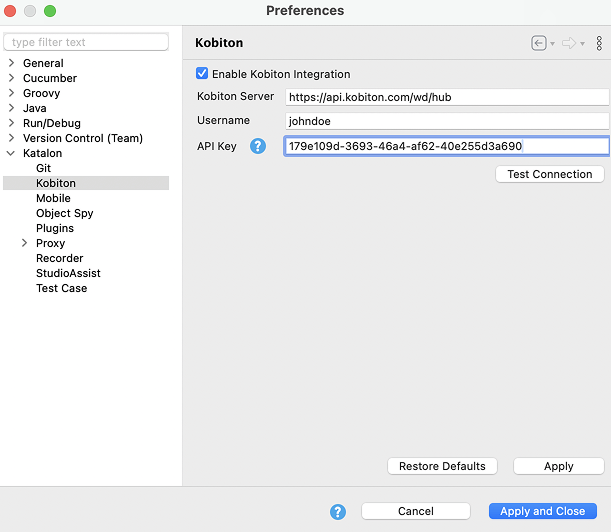Select Version Control (Team) item
611x532 pixels.
(83, 138)
